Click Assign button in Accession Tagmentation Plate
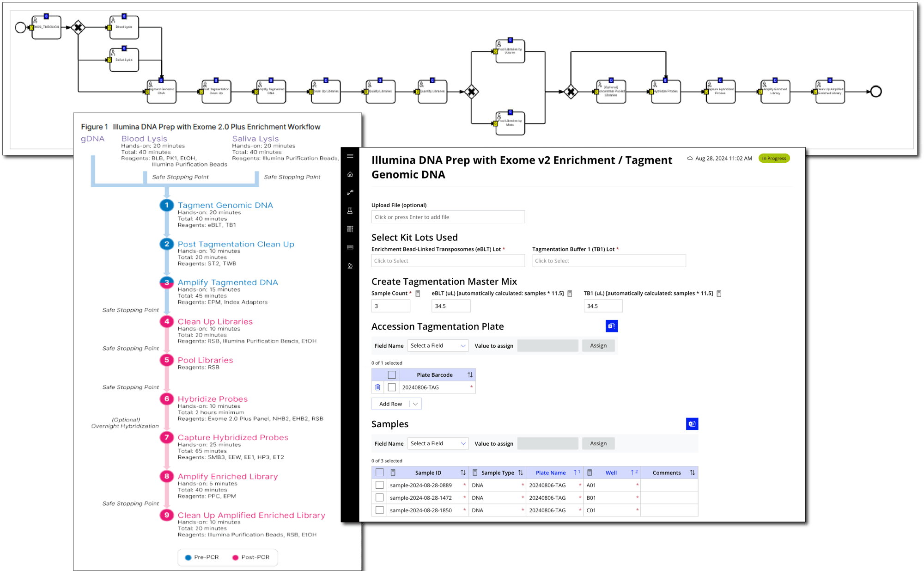Screen dimensions: 924x571 tap(598, 346)
